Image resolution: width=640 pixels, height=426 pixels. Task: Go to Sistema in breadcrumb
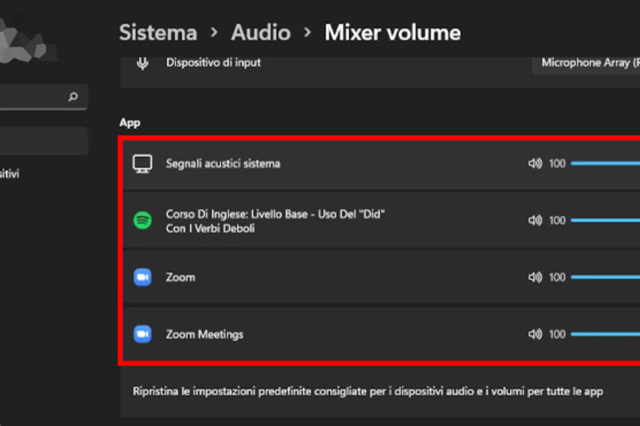point(158,32)
